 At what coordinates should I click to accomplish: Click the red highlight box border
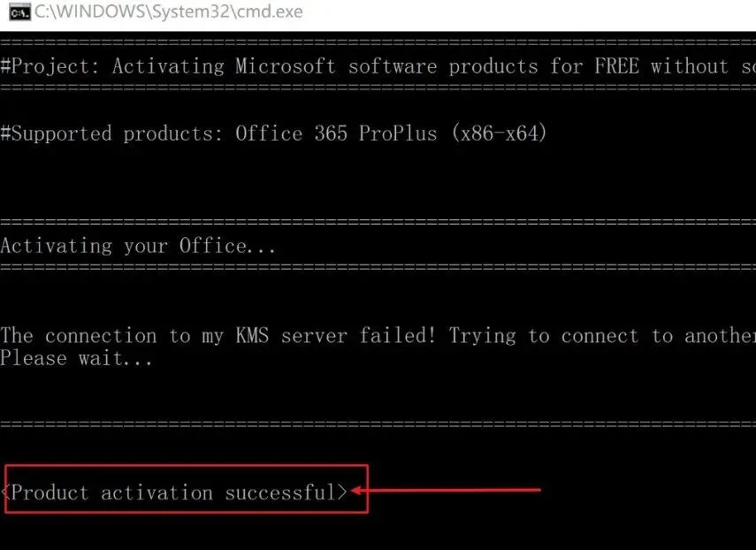[186, 466]
